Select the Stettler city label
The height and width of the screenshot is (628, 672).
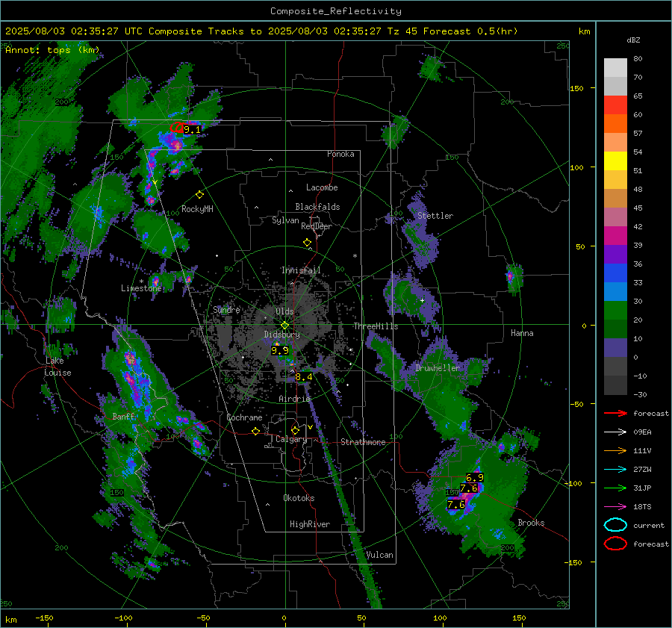(x=435, y=216)
